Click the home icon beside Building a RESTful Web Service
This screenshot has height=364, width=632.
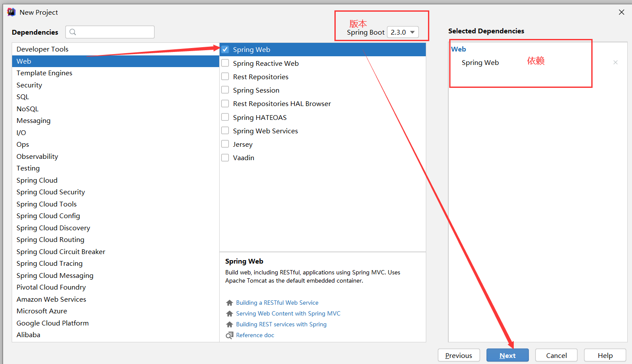[x=230, y=303]
